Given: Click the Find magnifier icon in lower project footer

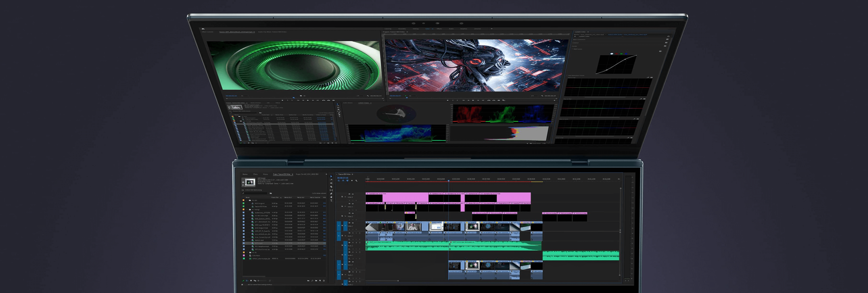Looking at the screenshot, I should point(312,281).
